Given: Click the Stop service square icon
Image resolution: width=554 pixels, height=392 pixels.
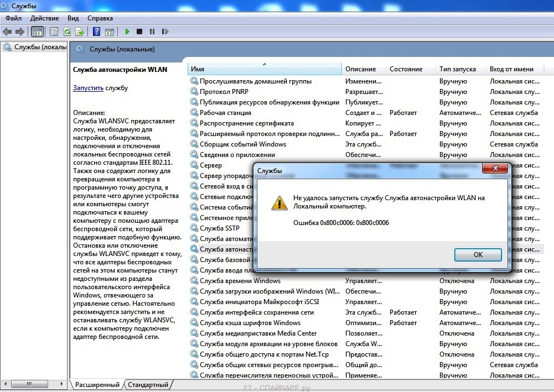Looking at the screenshot, I should (x=139, y=32).
